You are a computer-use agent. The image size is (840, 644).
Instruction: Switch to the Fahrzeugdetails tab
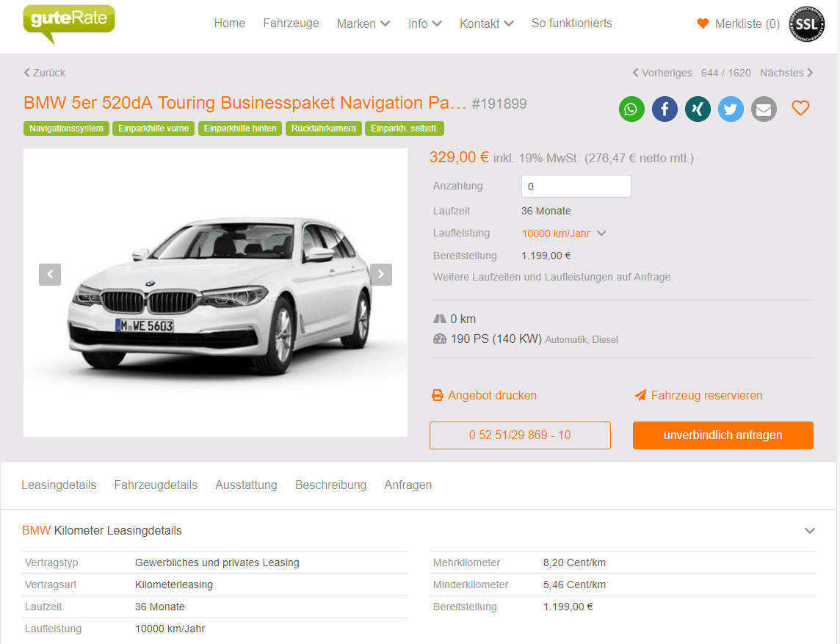coord(156,485)
